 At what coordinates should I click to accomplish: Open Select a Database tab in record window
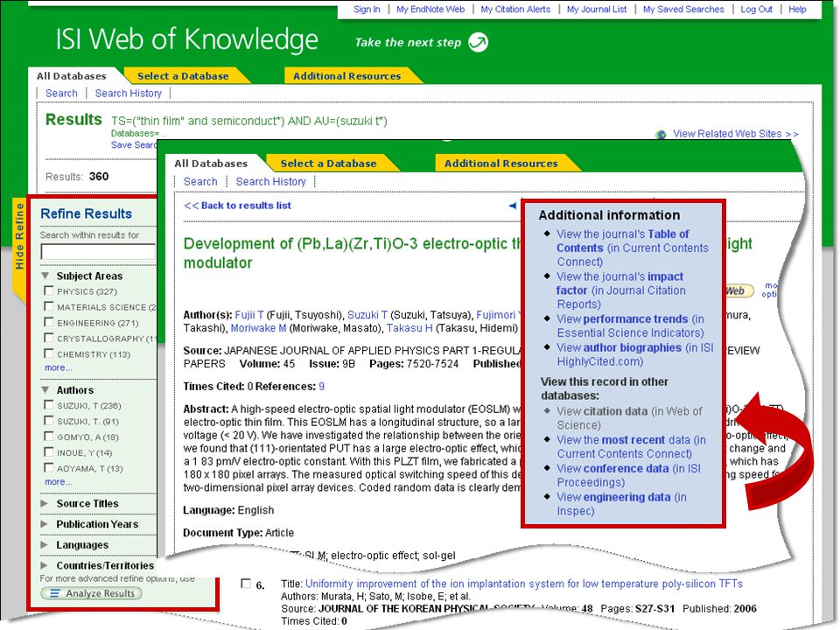328,164
